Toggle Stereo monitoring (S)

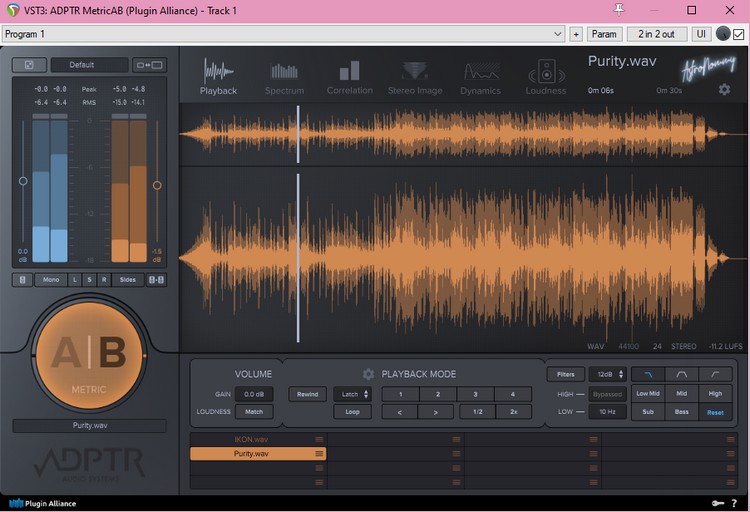pos(89,279)
